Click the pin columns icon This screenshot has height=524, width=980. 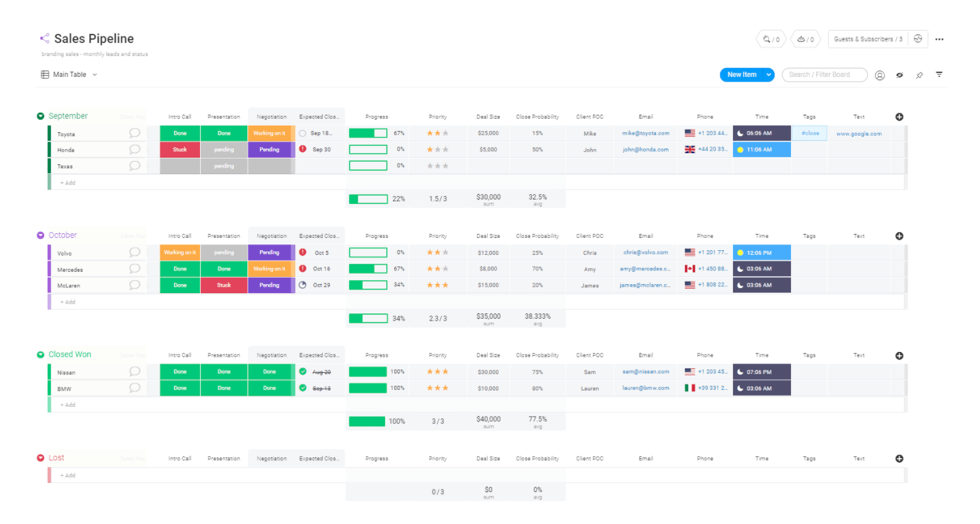(x=919, y=75)
